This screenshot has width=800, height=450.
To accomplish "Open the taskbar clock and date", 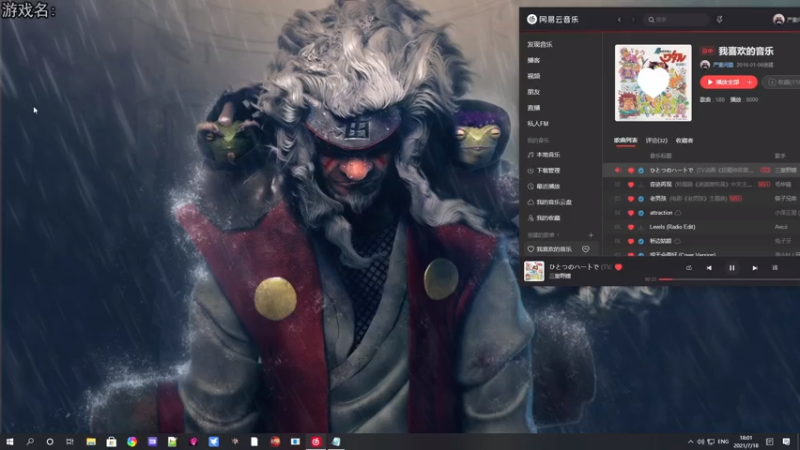I will (x=746, y=442).
